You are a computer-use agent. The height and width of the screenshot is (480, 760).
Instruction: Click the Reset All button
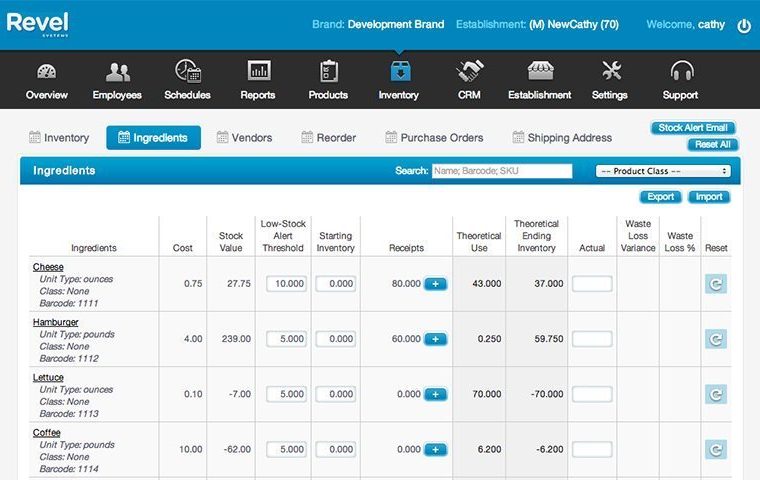(712, 144)
